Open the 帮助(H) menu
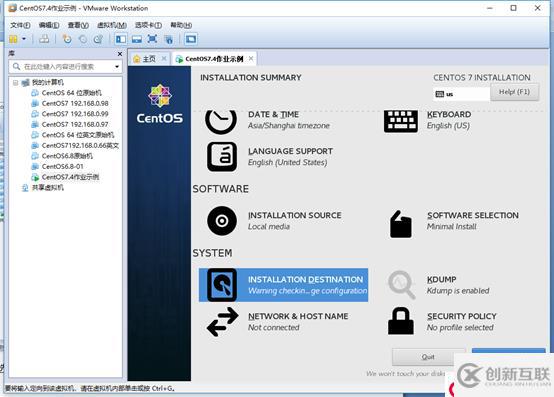The height and width of the screenshot is (397, 554). pyautogui.click(x=181, y=25)
